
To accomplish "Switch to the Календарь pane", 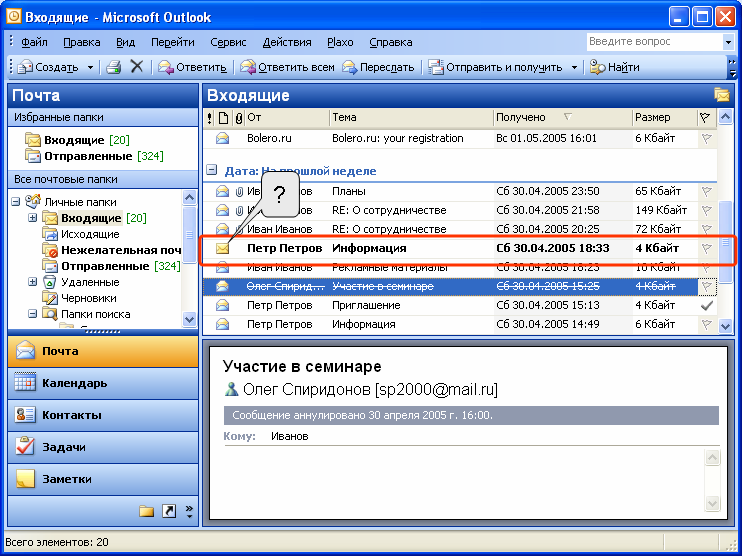I will (103, 383).
